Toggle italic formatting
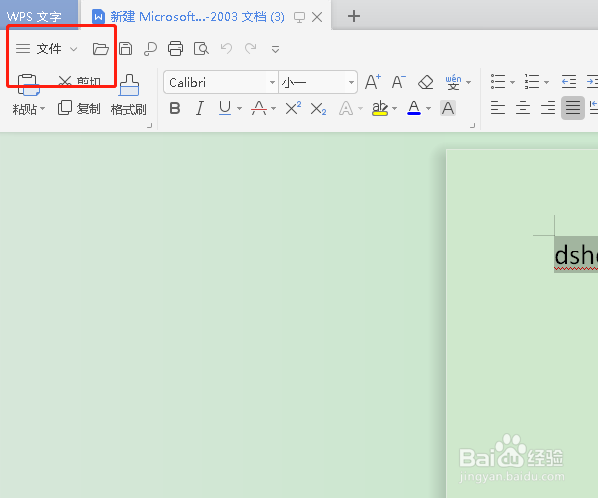The height and width of the screenshot is (498, 598). coord(200,108)
